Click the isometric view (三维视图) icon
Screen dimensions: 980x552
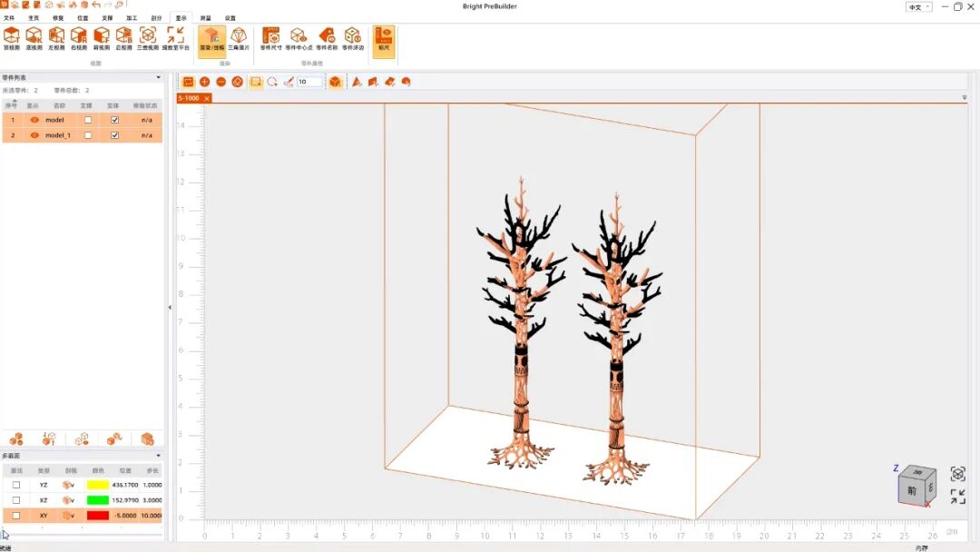(x=147, y=36)
